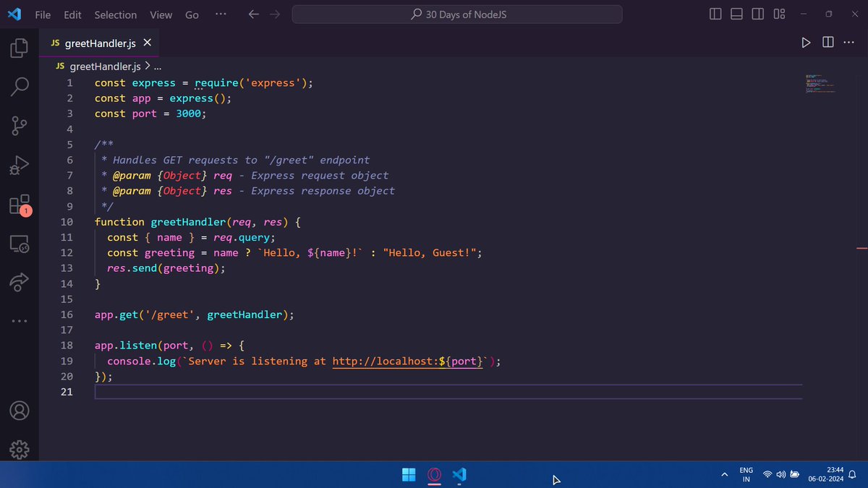Open Wi-Fi network settings in tray
Screen dimensions: 868x488
[767, 475]
